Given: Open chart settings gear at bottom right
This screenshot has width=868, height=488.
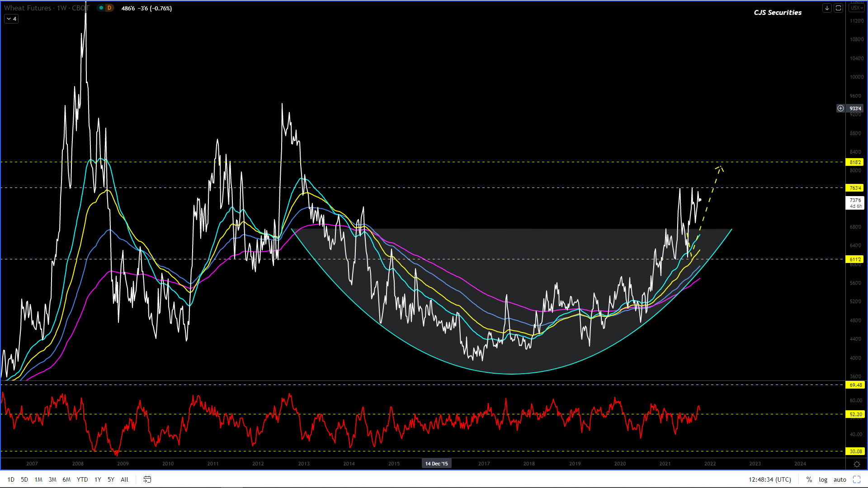Looking at the screenshot, I should 856,464.
